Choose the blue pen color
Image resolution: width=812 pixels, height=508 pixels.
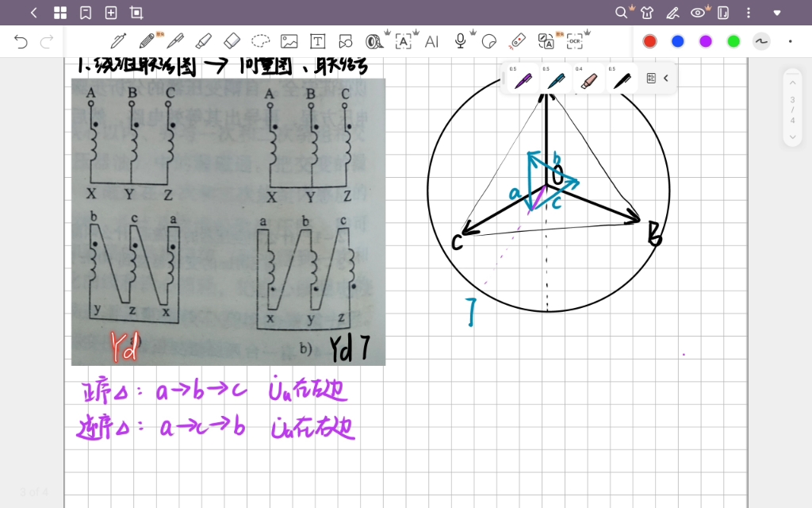tap(677, 41)
